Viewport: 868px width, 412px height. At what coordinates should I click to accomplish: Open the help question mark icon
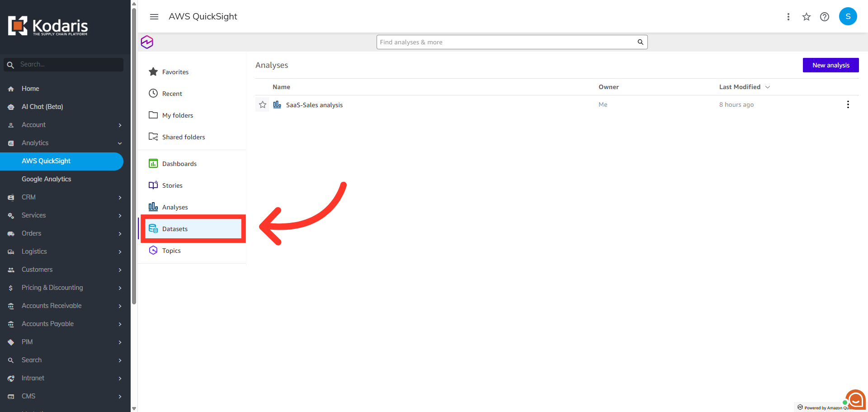click(825, 17)
